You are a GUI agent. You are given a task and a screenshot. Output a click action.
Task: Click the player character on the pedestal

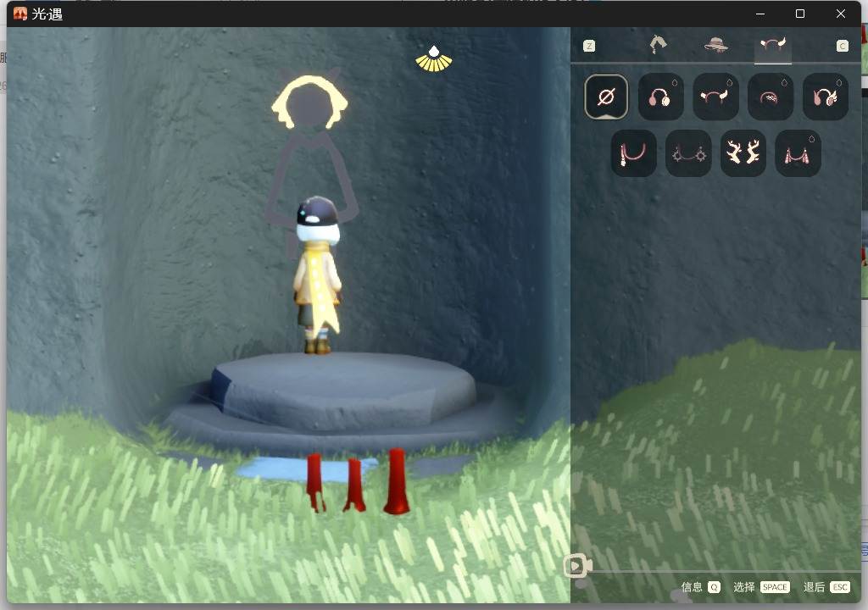[318, 275]
